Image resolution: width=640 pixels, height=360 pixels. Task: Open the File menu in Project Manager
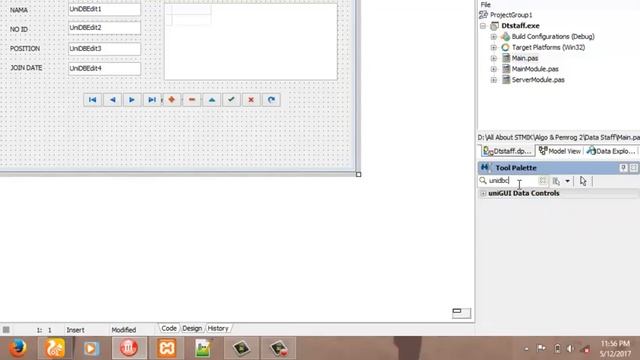coord(486,4)
